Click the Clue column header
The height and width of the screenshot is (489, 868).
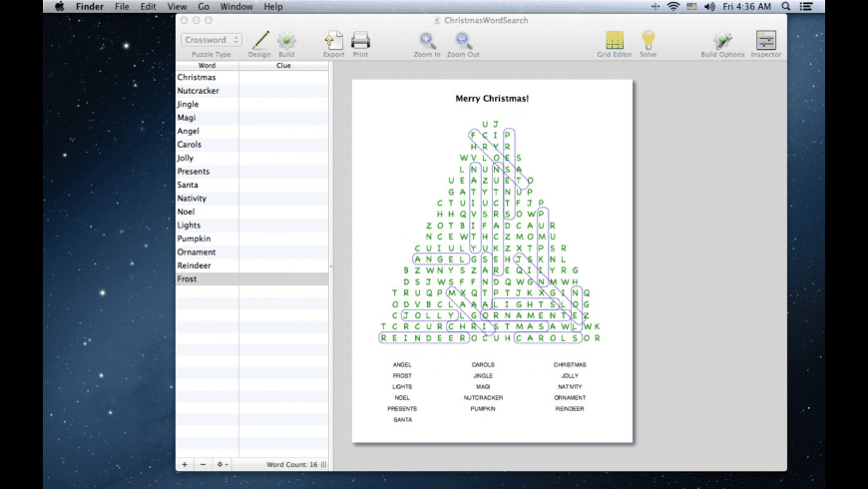(x=283, y=65)
